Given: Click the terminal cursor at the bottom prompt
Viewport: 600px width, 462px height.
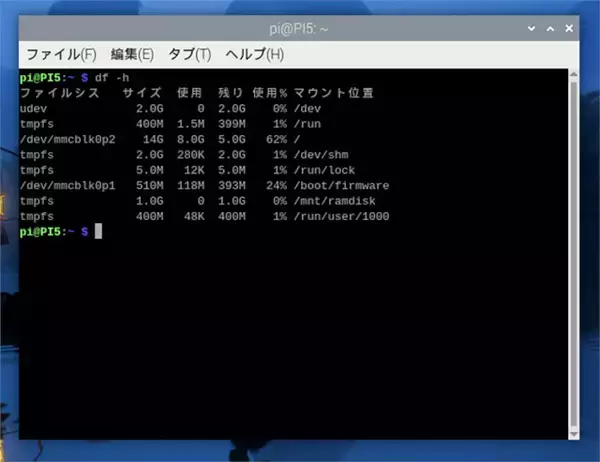Looking at the screenshot, I should coord(98,231).
